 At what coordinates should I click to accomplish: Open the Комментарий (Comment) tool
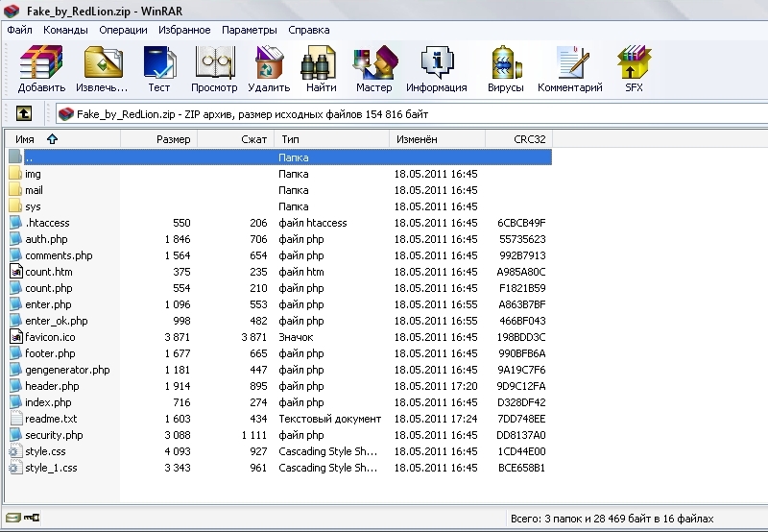(573, 62)
